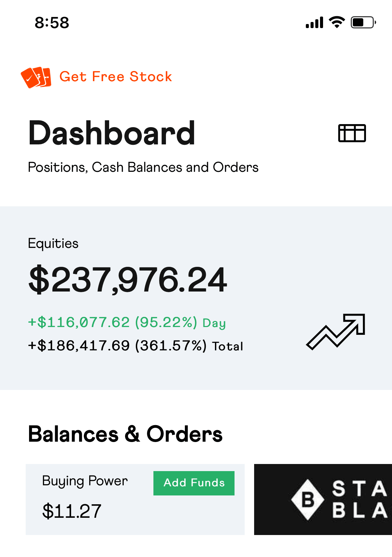Tap the Wi-Fi icon in status bar
This screenshot has width=392, height=557.
coord(337,22)
